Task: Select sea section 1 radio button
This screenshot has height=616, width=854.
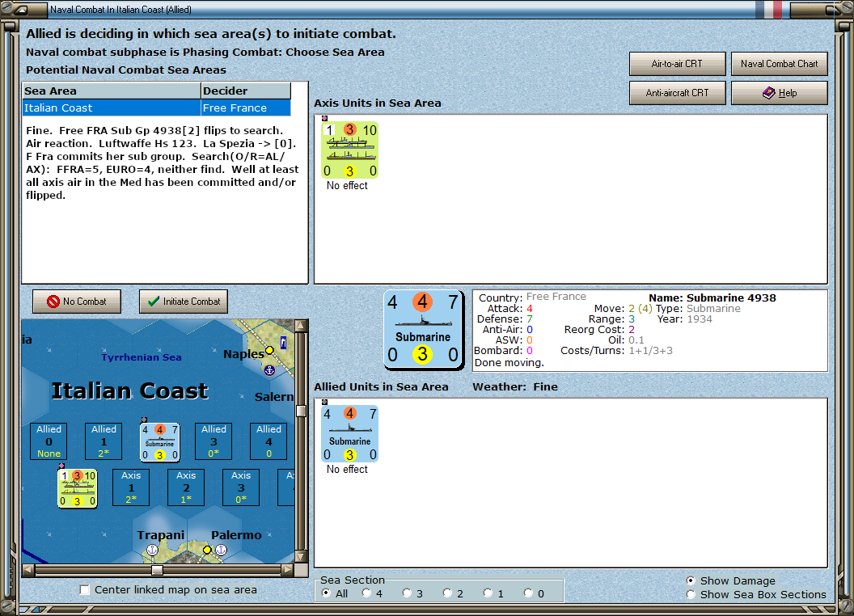Action: click(x=488, y=593)
